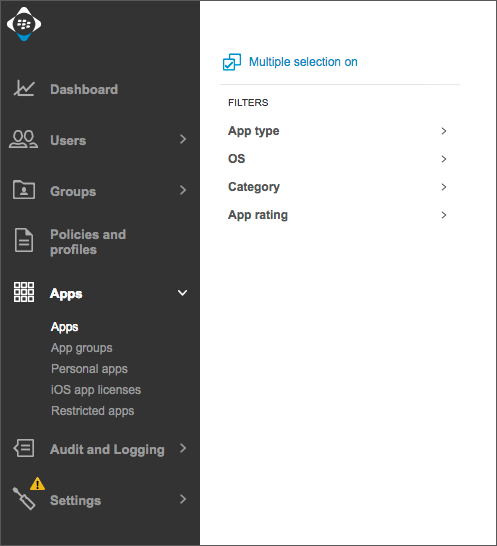Expand the OS filter chevron
Screen dimensions: 497x546
[444, 159]
